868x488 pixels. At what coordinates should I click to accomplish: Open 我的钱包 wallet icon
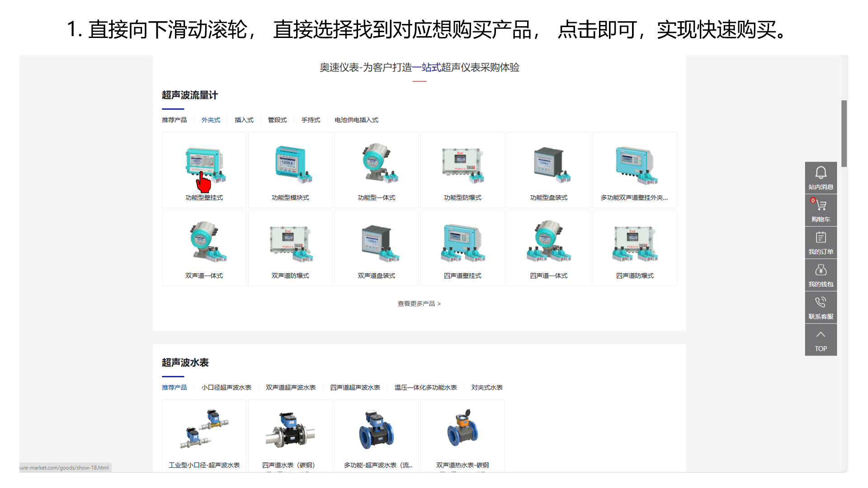821,270
